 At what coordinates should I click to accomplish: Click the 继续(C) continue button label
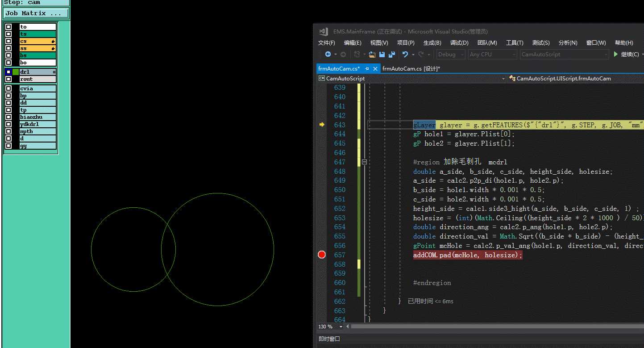pyautogui.click(x=630, y=55)
